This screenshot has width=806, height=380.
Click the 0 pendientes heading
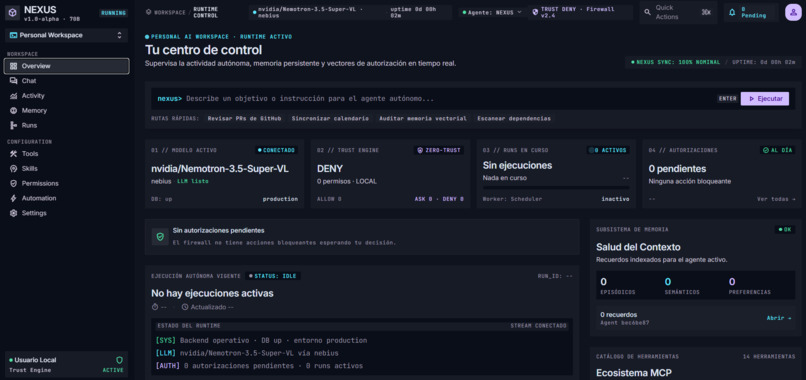click(x=677, y=169)
